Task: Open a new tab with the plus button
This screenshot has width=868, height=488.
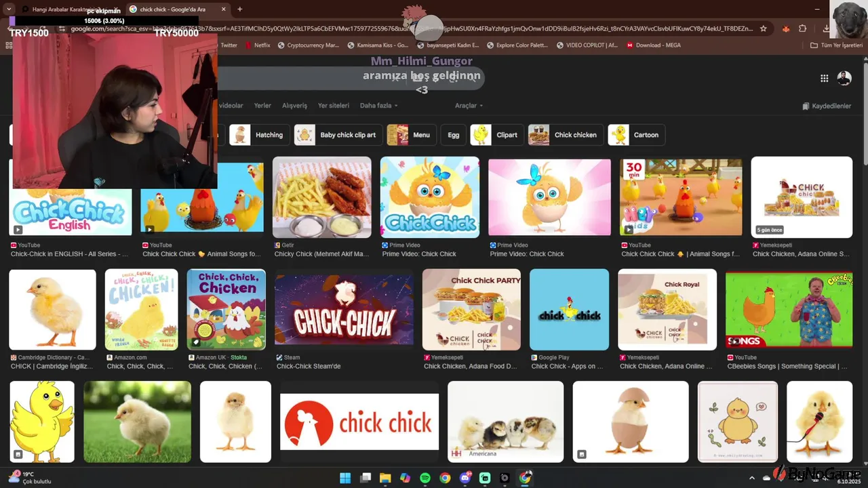Action: pyautogui.click(x=239, y=9)
